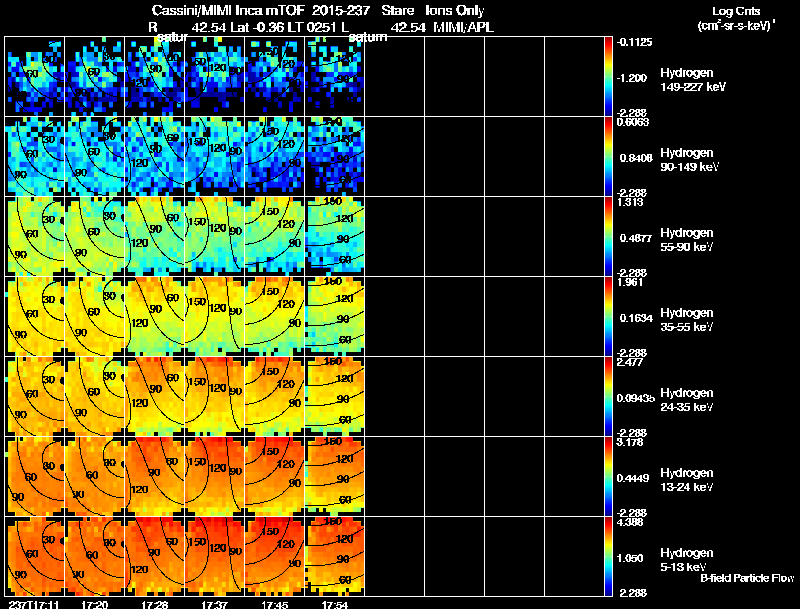
Task: Click the 149-227 keV image panel at 17:11
Action: [x=35, y=77]
